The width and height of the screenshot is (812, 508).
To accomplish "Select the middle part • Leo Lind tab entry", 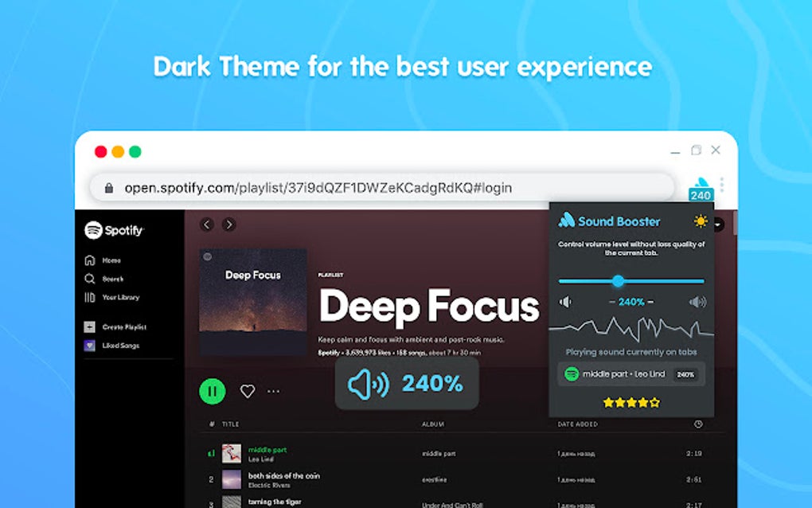I will point(631,374).
